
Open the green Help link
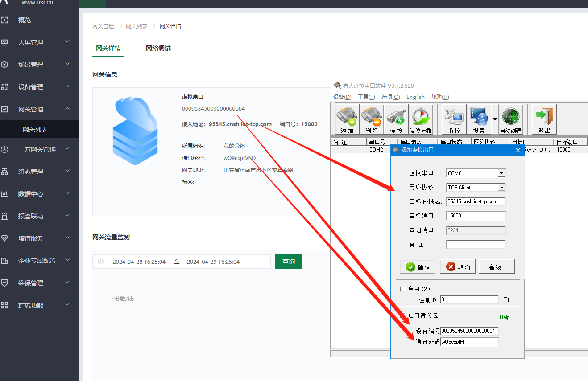click(x=505, y=317)
